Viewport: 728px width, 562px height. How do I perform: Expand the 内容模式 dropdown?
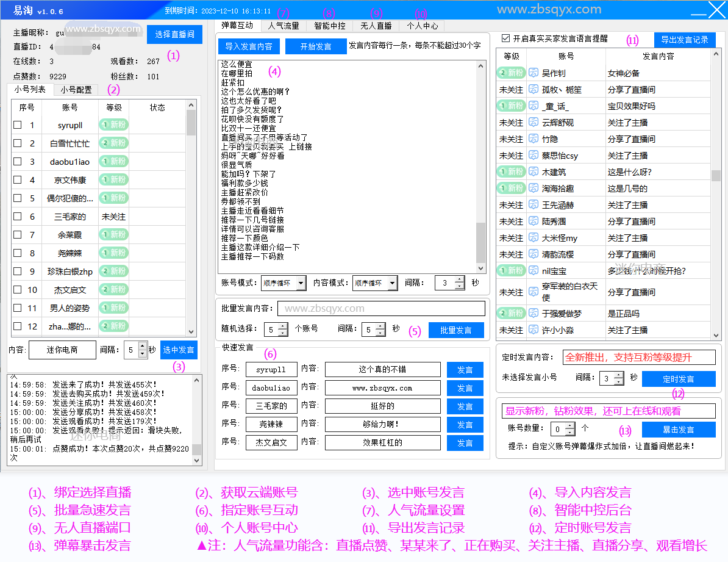tap(392, 283)
